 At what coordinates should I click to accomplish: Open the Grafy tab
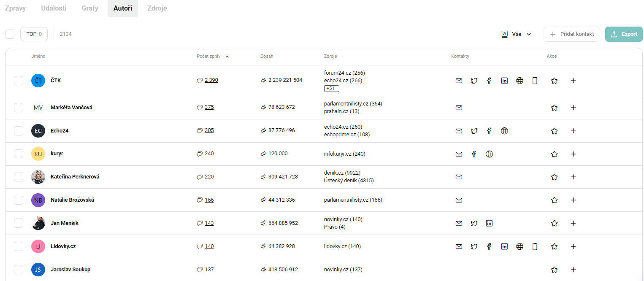[x=90, y=8]
